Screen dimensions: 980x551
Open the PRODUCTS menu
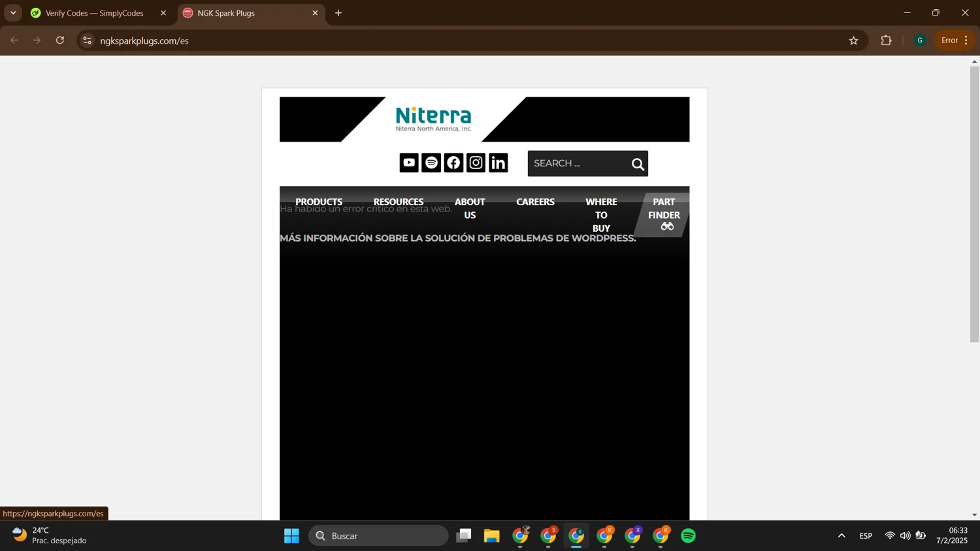(x=319, y=202)
